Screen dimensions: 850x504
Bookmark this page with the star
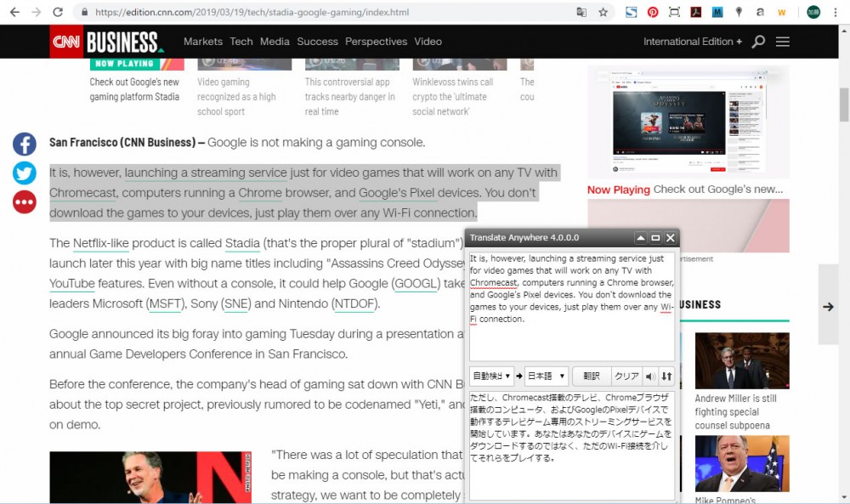(603, 12)
